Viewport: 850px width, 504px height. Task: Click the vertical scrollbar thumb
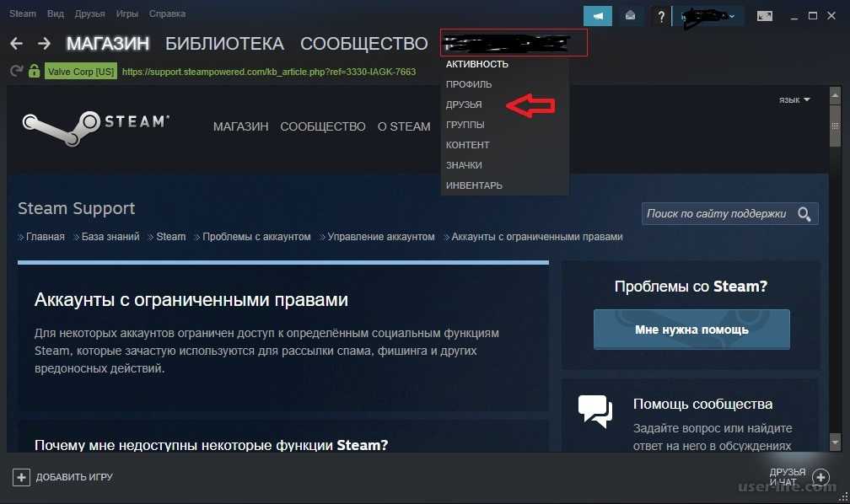click(x=836, y=126)
